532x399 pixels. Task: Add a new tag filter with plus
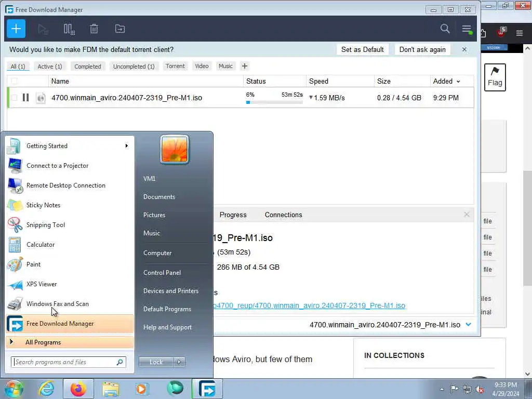244,66
